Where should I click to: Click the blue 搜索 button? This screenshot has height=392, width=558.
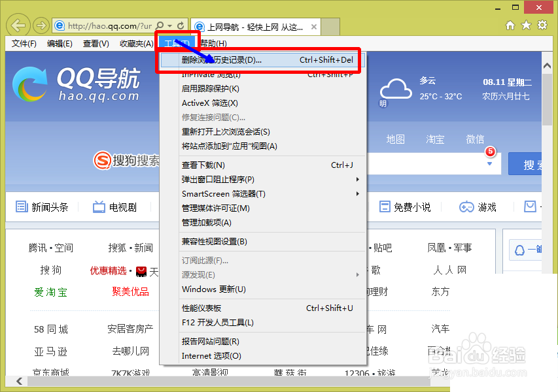coord(525,164)
